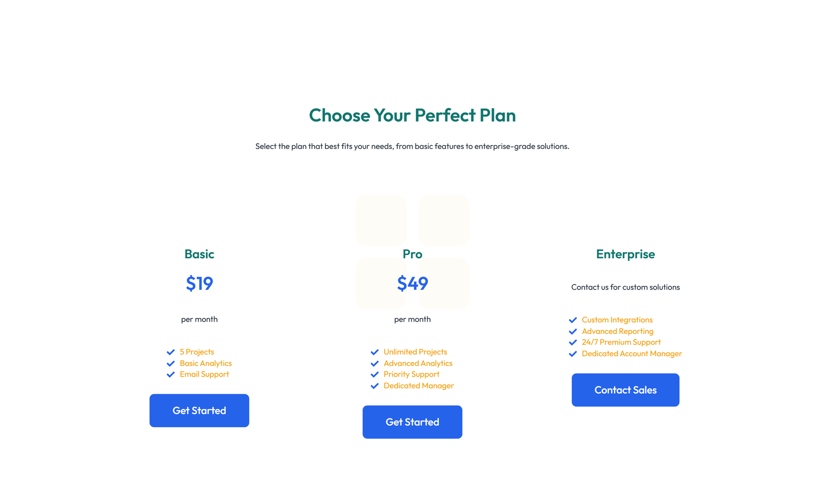Click the Advanced Reporting feature text
The width and height of the screenshot is (825, 504).
617,331
